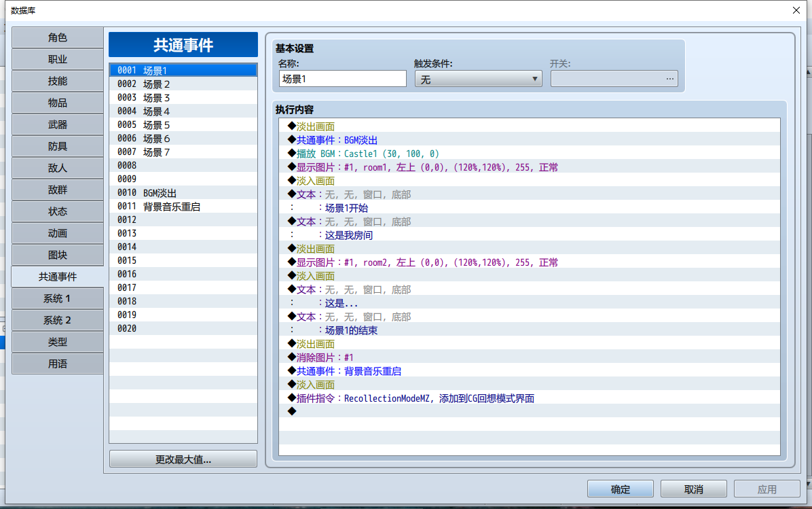Screen dimensions: 812x509
Task: Select common event 0007 场景 7
Action: (183, 152)
